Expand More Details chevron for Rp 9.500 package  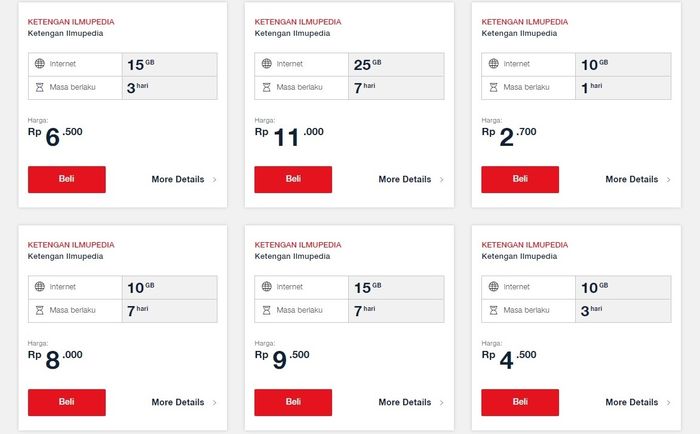[x=442, y=403]
